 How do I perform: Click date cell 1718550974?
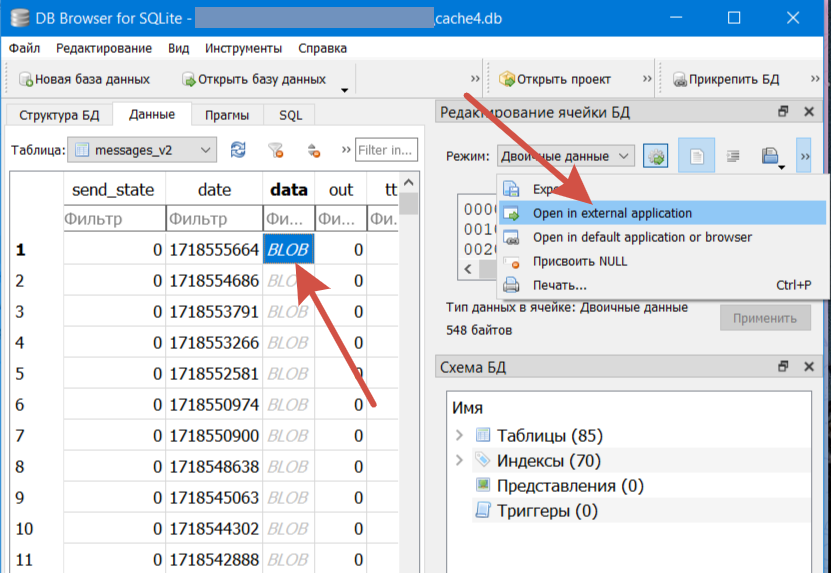(214, 404)
